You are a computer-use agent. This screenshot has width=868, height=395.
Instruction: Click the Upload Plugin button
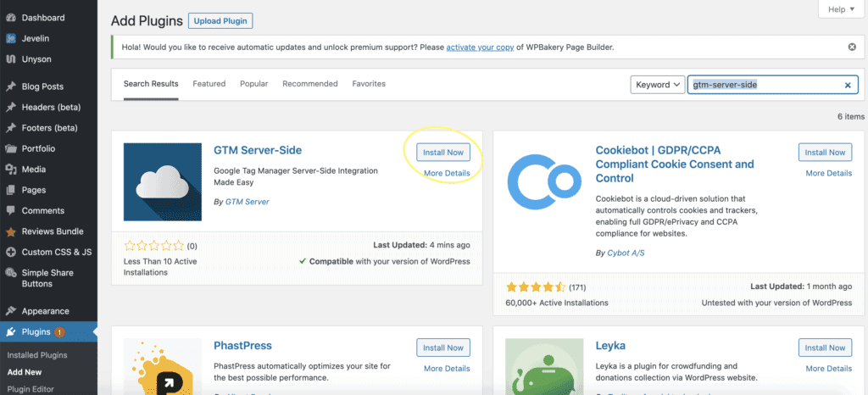coord(220,21)
